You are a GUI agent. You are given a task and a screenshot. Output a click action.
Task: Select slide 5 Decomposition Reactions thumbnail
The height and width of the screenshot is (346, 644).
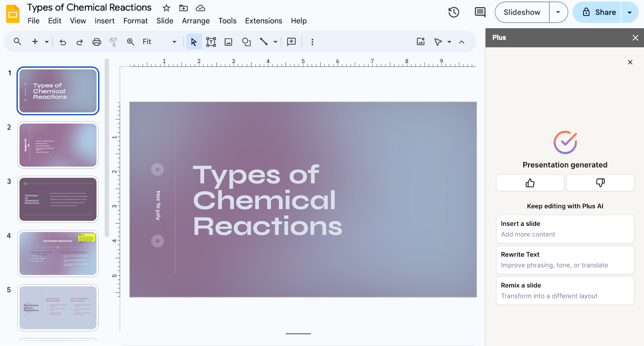pyautogui.click(x=58, y=308)
